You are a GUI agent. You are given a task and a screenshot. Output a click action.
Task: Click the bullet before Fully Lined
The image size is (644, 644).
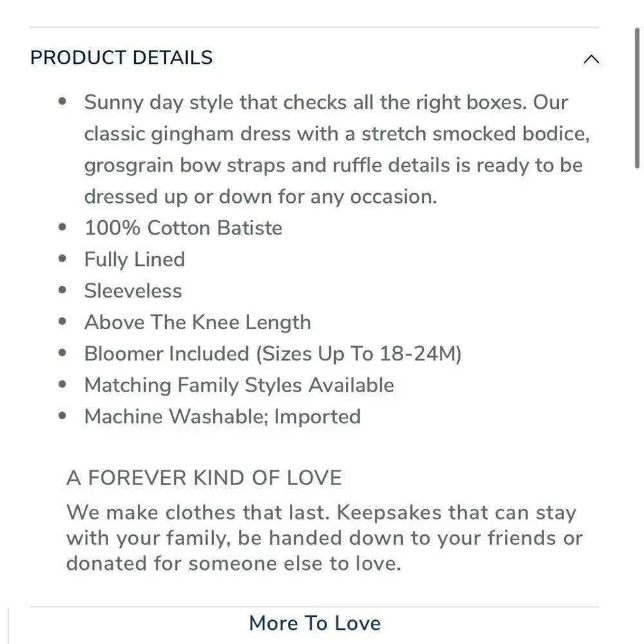tap(62, 259)
